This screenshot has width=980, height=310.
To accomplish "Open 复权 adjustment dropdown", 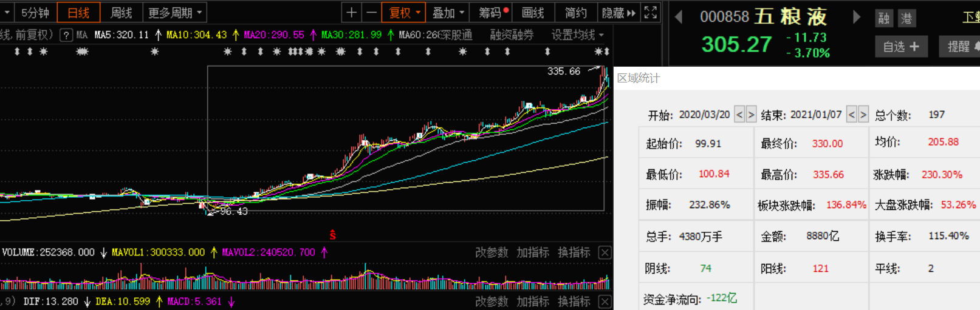I will coord(405,12).
